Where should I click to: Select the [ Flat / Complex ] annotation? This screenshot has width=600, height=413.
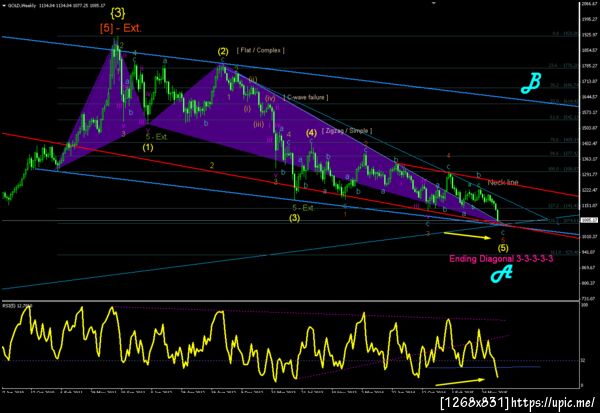(261, 50)
